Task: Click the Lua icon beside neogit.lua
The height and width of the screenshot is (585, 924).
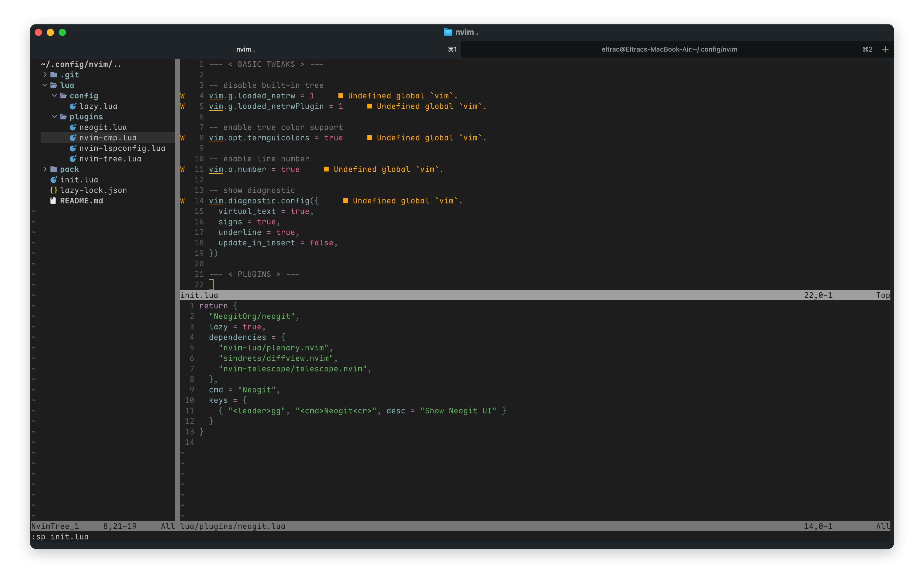Action: point(73,127)
